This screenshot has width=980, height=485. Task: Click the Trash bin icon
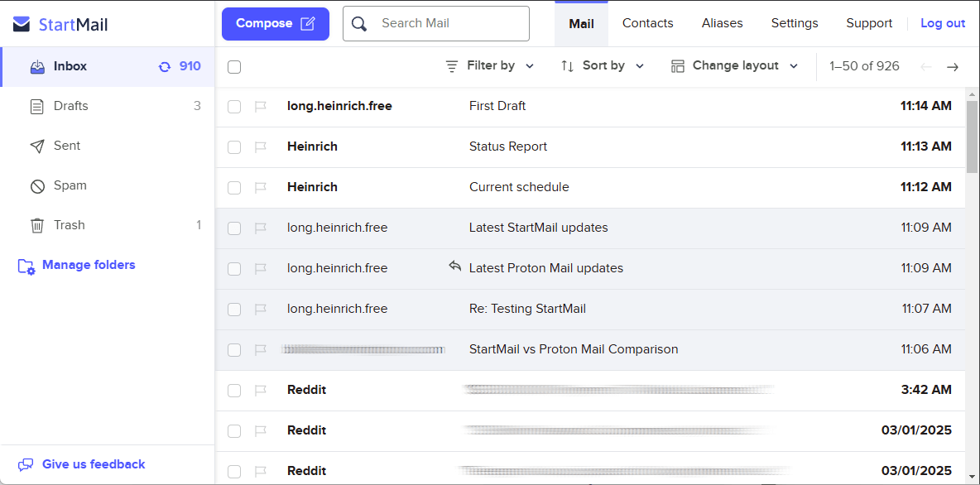pos(37,226)
